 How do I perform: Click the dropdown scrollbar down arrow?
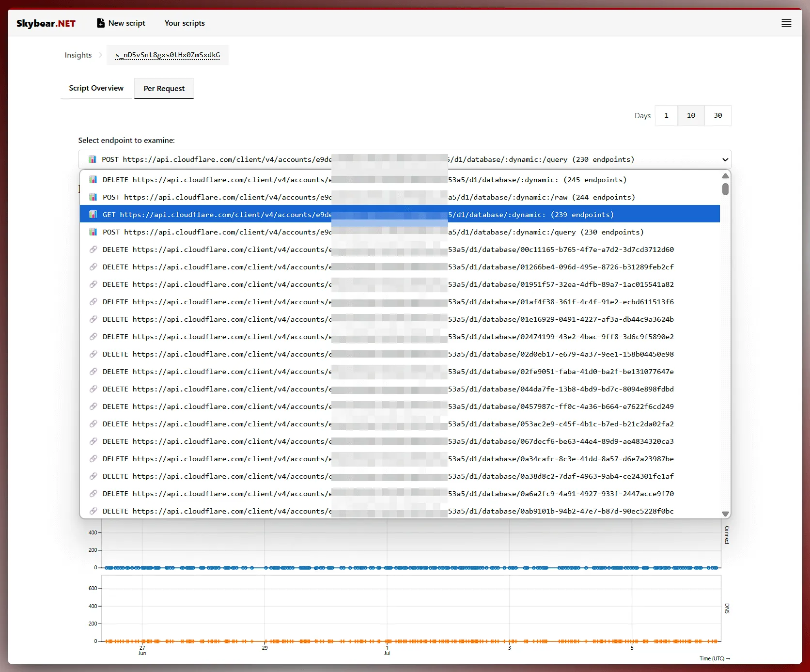[x=725, y=514]
